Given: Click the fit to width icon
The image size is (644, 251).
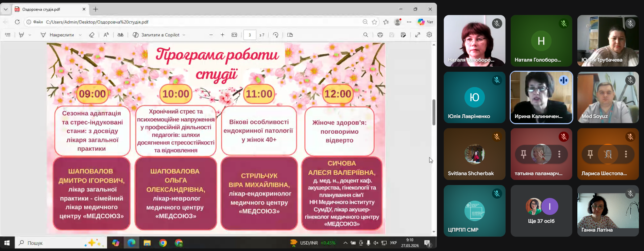Looking at the screenshot, I should pyautogui.click(x=234, y=35).
